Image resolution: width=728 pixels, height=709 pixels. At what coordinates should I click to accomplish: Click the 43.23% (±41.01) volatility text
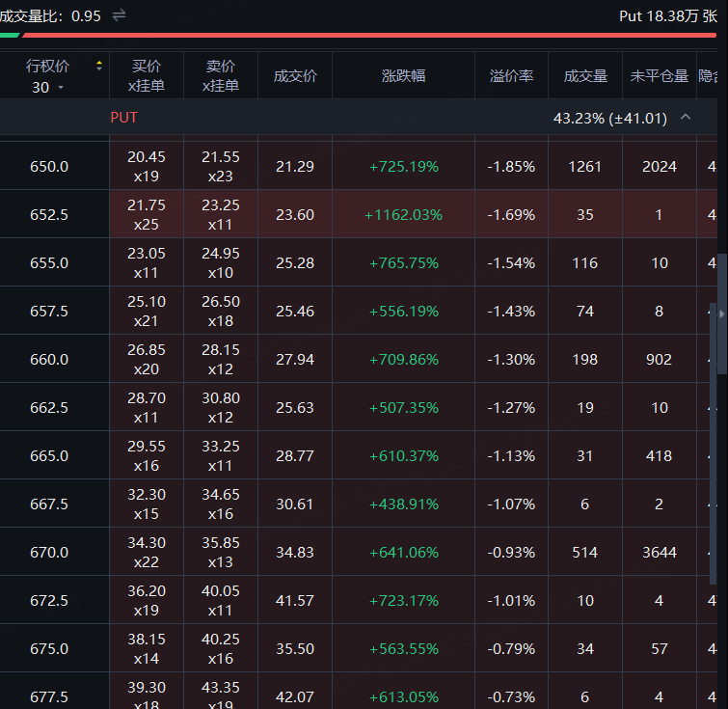[610, 118]
